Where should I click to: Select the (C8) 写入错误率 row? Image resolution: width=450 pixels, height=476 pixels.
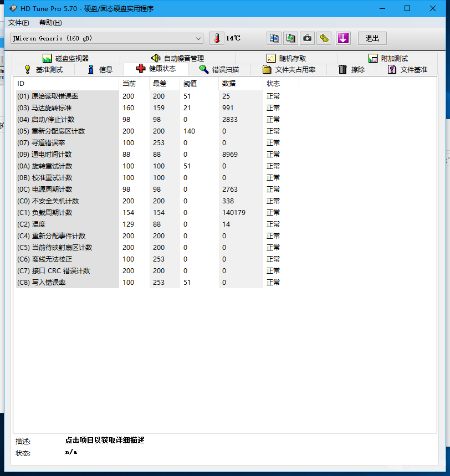tap(157, 282)
